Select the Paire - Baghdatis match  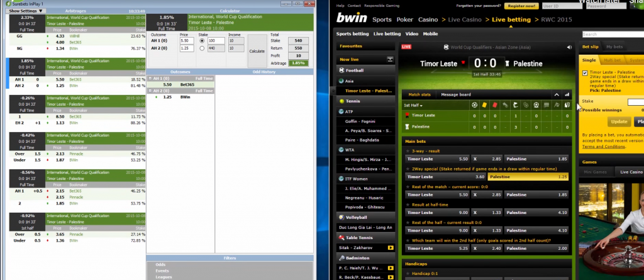(362, 140)
